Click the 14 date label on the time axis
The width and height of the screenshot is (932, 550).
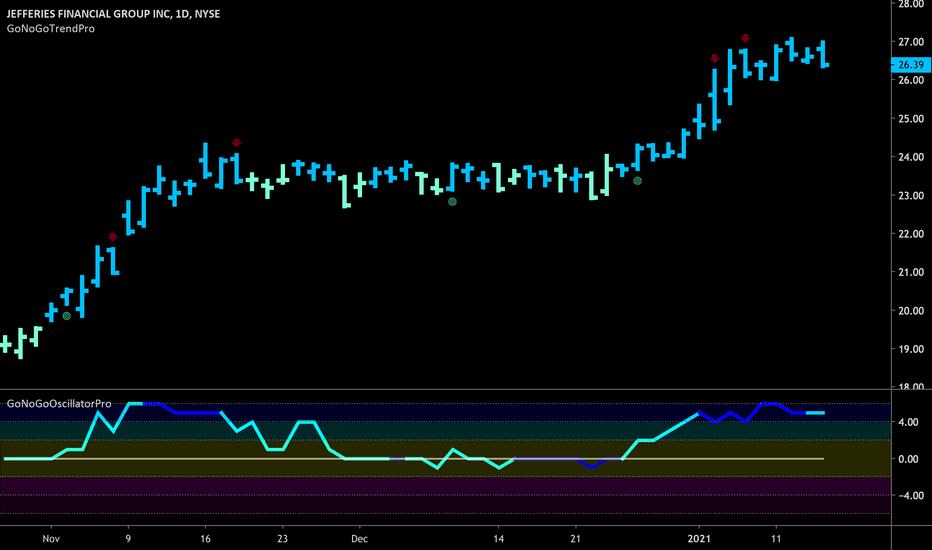coord(499,539)
